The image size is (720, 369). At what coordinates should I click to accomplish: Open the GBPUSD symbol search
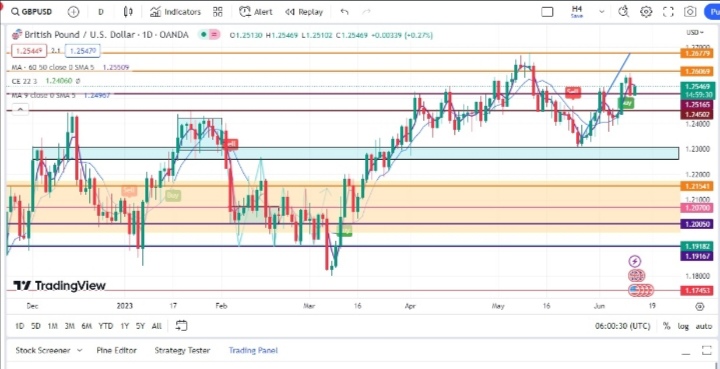[x=32, y=12]
